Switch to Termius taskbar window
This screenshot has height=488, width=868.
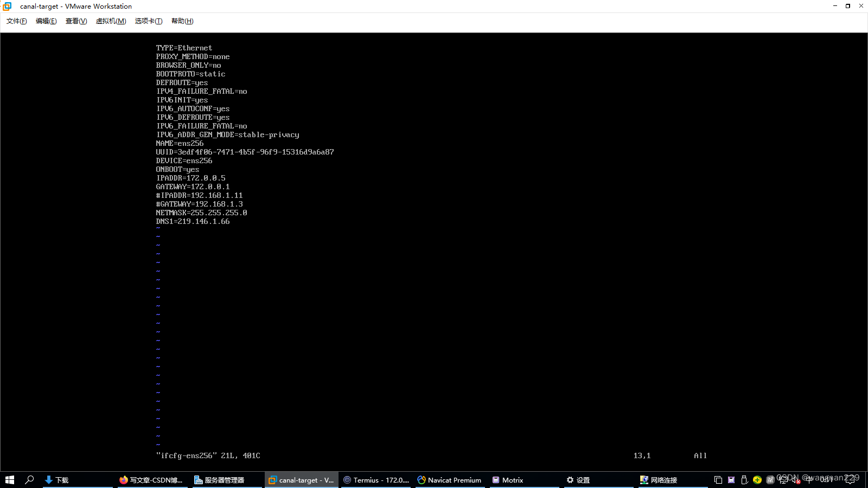point(376,480)
